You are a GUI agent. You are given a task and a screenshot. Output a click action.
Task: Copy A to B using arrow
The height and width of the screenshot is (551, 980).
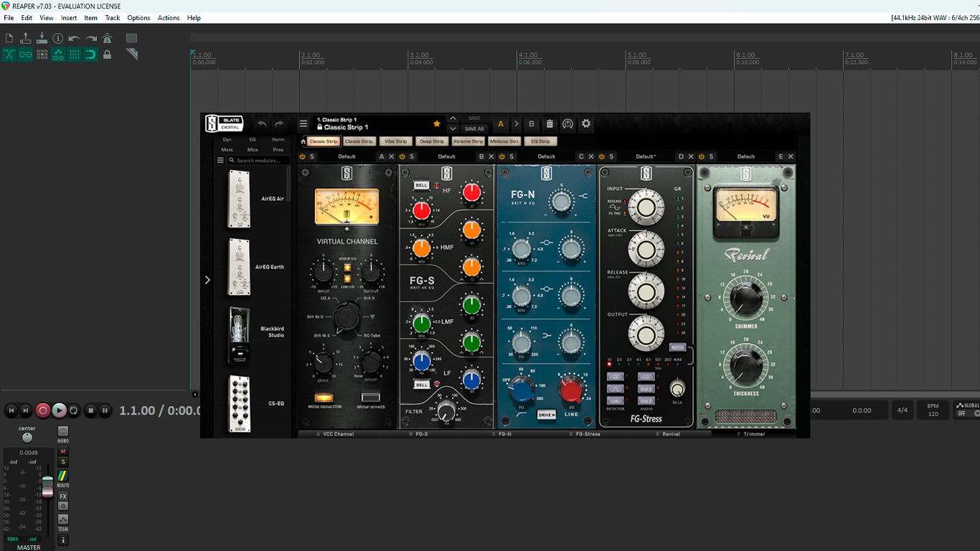point(516,124)
